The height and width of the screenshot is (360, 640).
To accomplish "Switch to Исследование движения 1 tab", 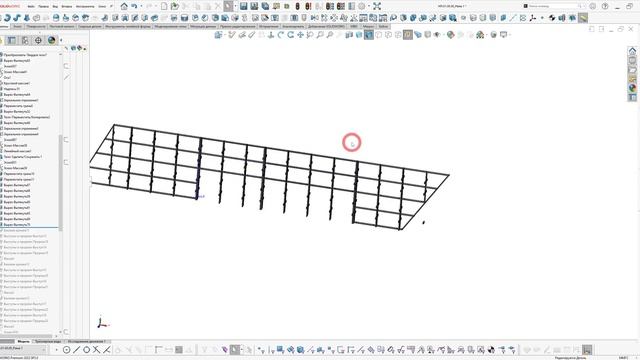I will 87,341.
